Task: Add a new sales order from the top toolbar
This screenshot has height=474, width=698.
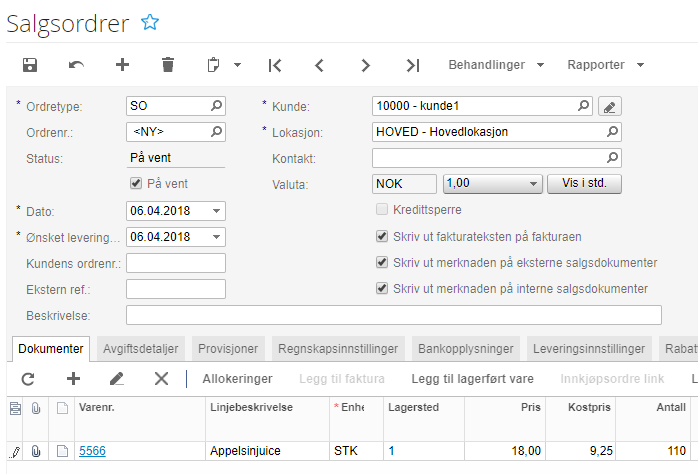Action: (122, 65)
